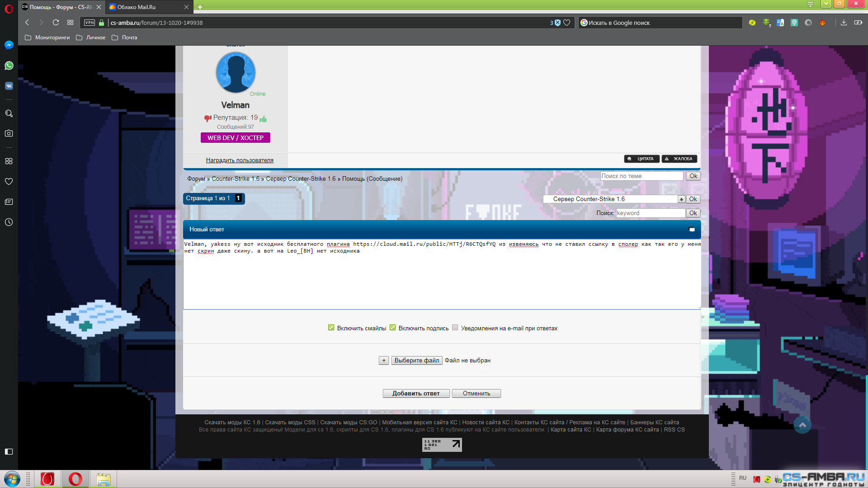Open the 360 security extension icon
Image resolution: width=868 pixels, height=488 pixels.
[752, 23]
